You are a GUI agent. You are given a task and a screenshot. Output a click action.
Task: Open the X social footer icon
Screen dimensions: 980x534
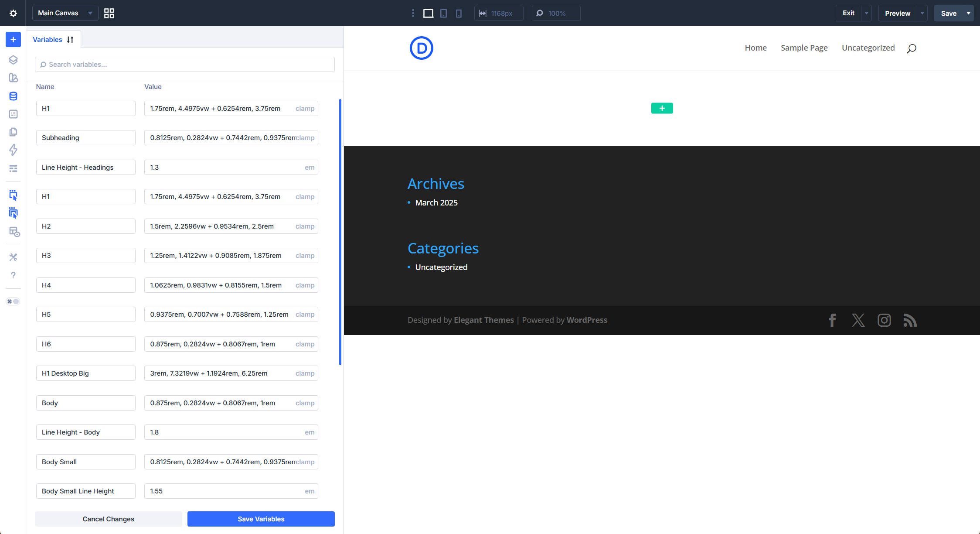click(x=858, y=320)
